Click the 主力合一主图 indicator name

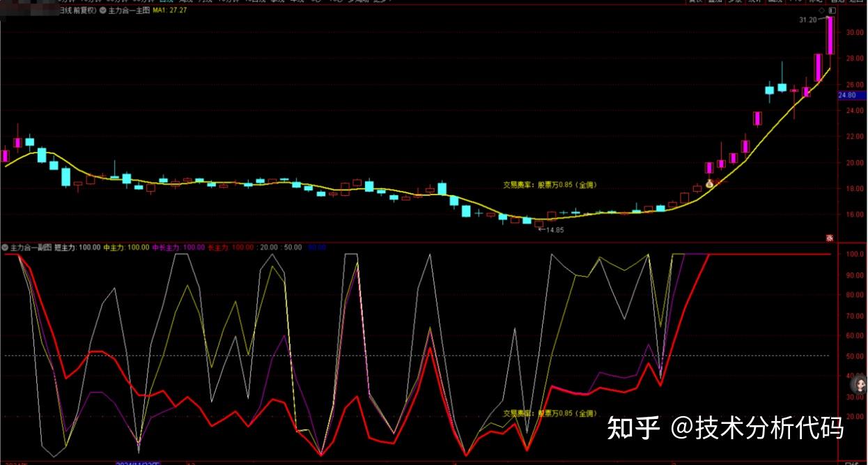click(129, 11)
